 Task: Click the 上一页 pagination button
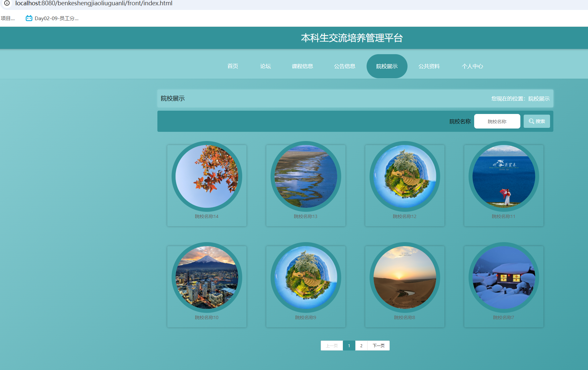tap(332, 346)
